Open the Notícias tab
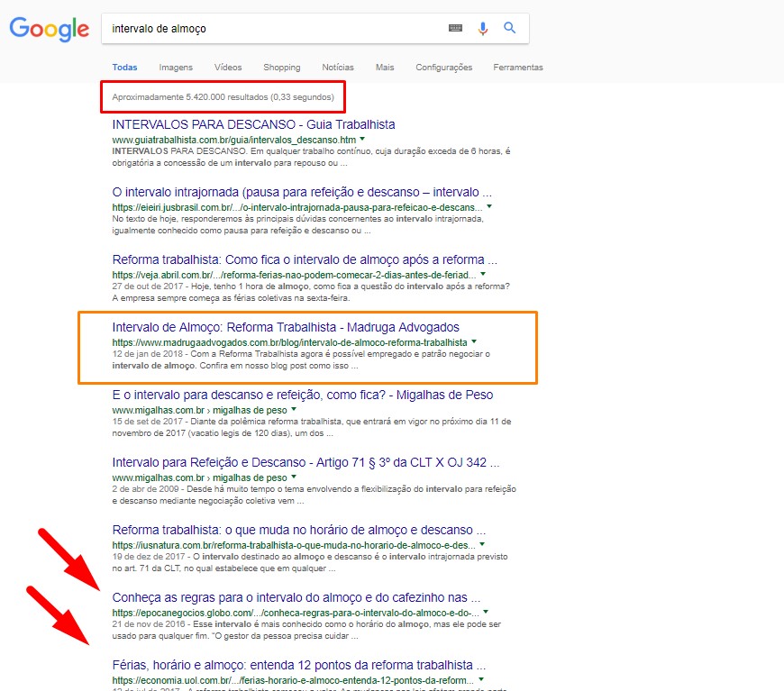The height and width of the screenshot is (691, 784). tap(338, 67)
